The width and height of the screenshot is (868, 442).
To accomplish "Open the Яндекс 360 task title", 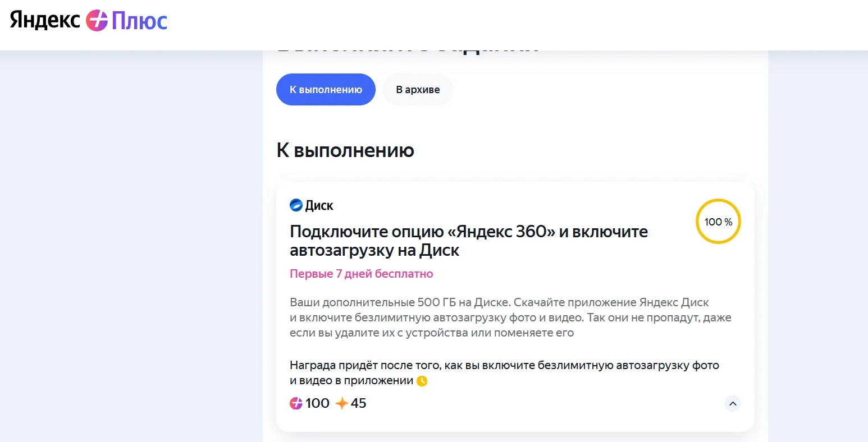I will [x=469, y=241].
